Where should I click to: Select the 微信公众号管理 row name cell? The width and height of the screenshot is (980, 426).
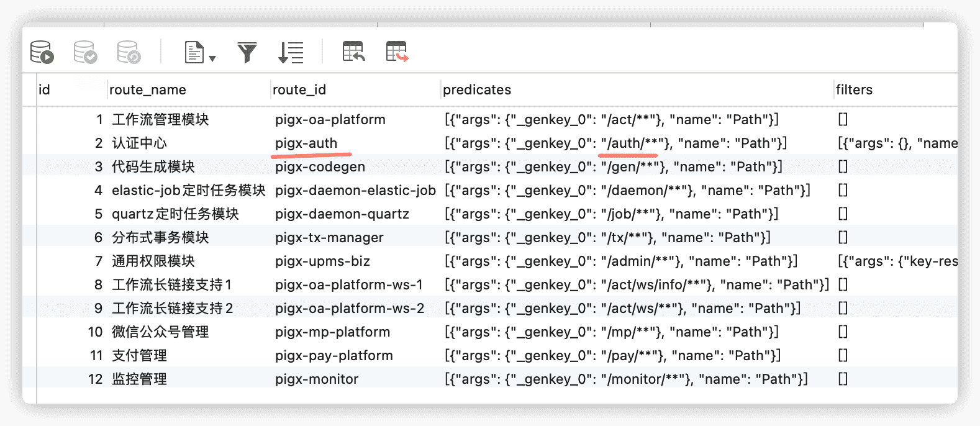coord(160,332)
